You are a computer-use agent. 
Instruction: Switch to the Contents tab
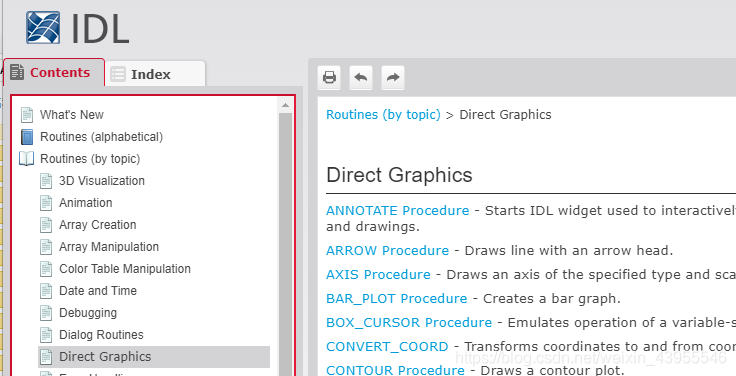tap(54, 72)
